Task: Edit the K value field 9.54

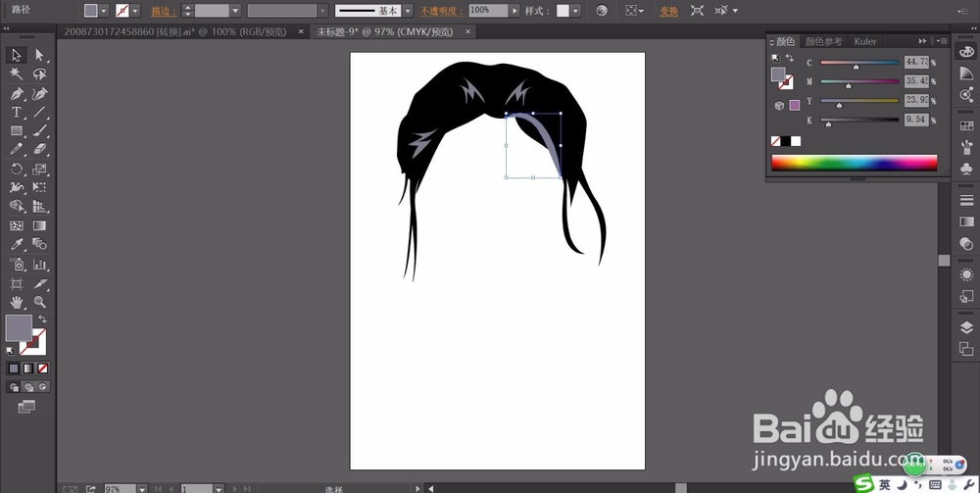Action: tap(916, 120)
